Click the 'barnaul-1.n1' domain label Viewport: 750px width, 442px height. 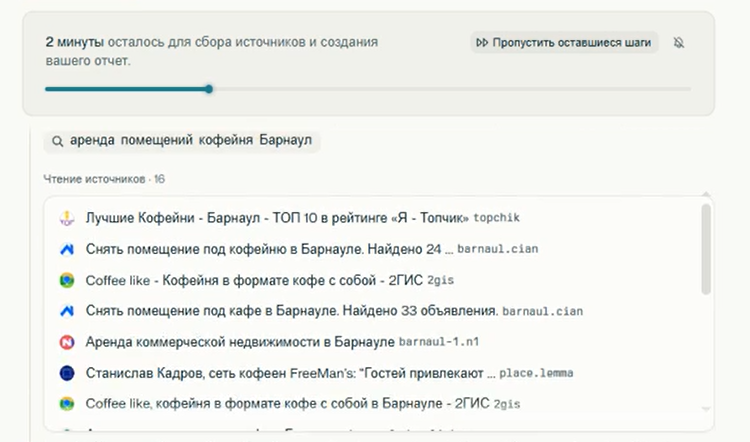pyautogui.click(x=439, y=342)
